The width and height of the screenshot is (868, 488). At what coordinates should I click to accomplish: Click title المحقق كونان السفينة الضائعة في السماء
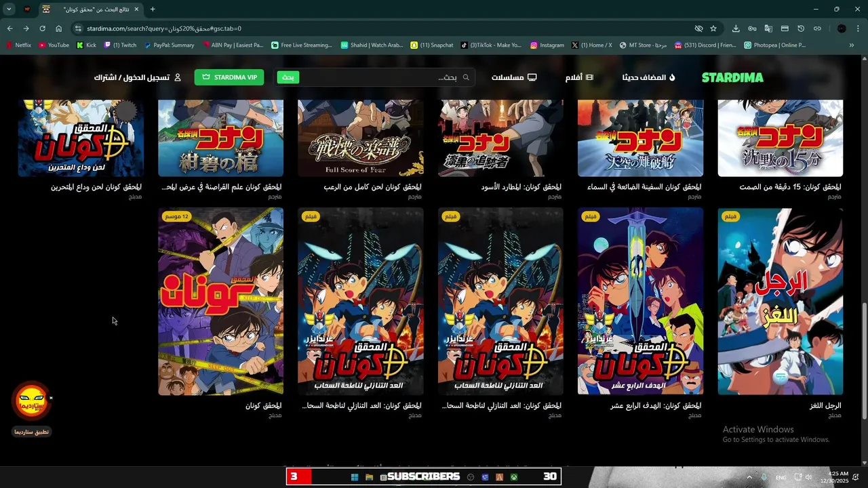(x=644, y=187)
